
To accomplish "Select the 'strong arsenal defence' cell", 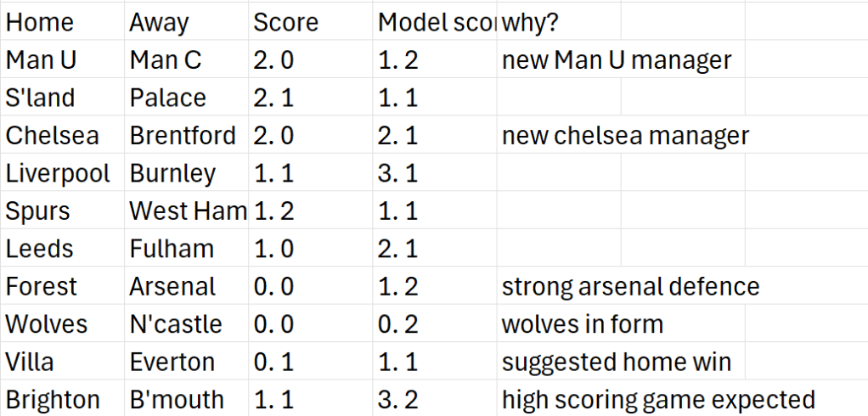I will coord(630,287).
